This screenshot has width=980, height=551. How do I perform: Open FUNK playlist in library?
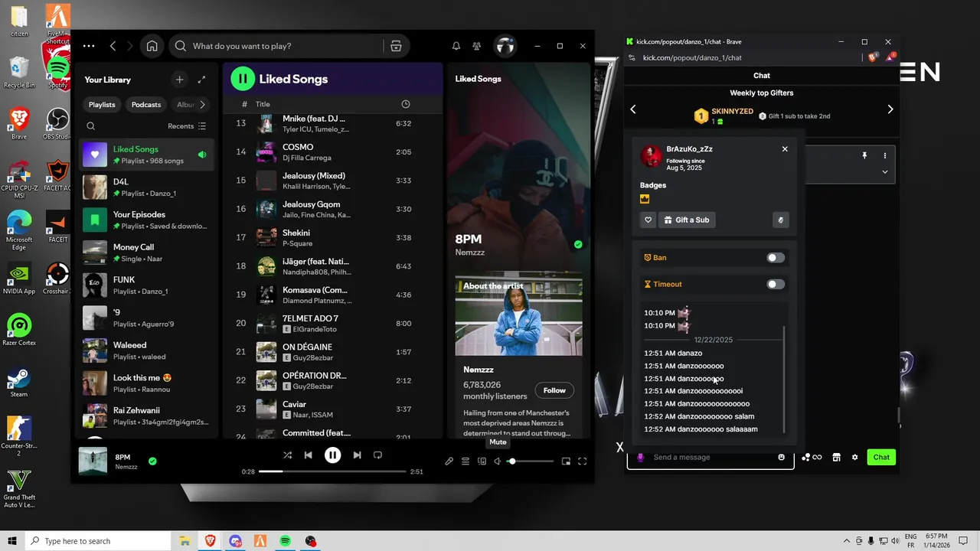click(x=145, y=285)
